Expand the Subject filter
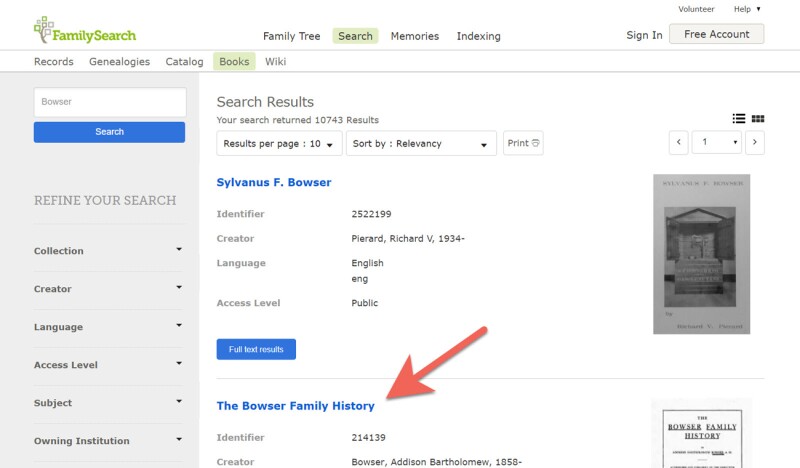Image resolution: width=800 pixels, height=468 pixels. click(x=108, y=403)
